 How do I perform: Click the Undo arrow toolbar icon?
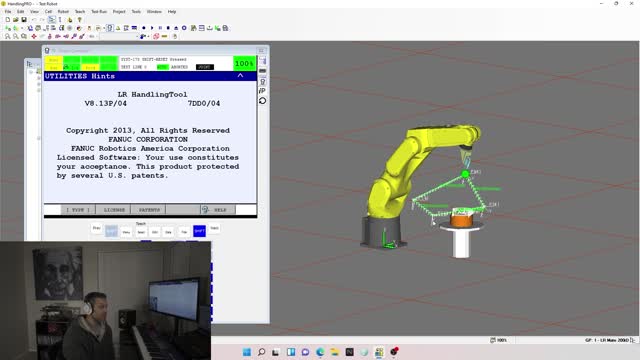point(34,20)
